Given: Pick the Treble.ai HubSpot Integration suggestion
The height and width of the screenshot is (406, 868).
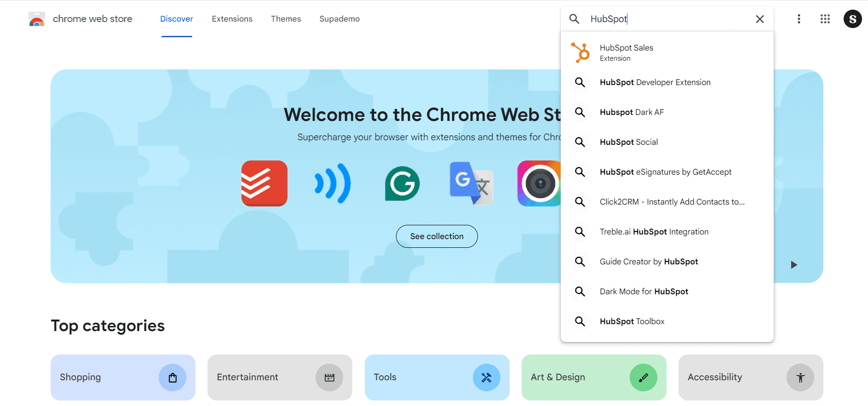Looking at the screenshot, I should [x=667, y=232].
